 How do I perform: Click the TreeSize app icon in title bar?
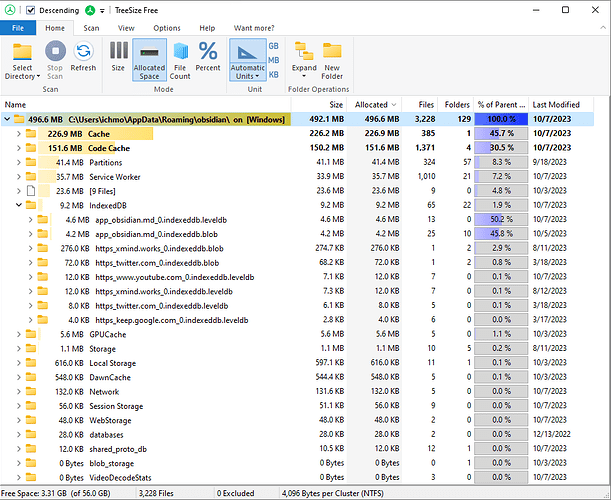click(10, 10)
